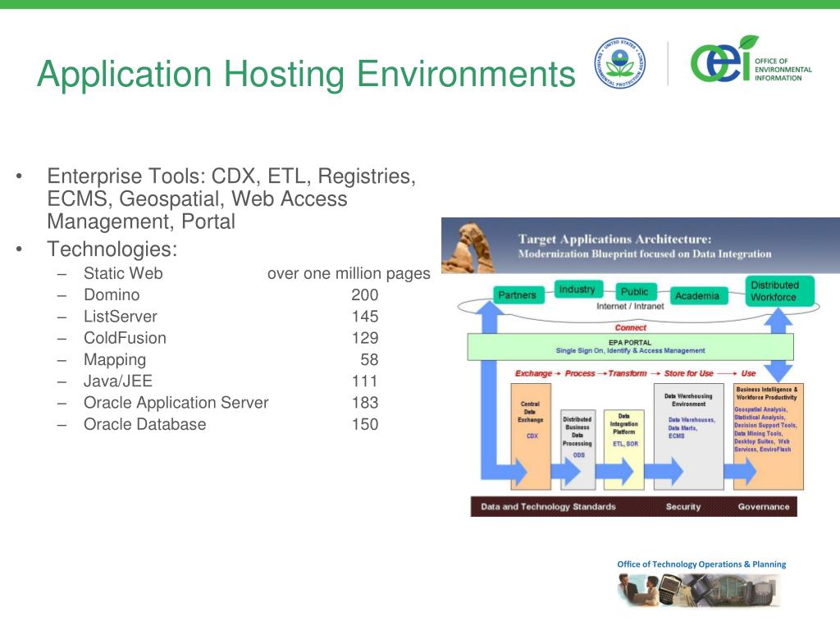Click 'Data and Technology Standards' footer label
Screen dimensions: 840x630
coord(548,506)
